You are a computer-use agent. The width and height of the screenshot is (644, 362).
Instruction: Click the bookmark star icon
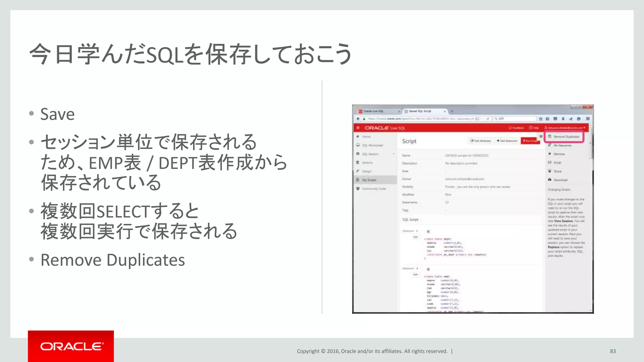541,119
